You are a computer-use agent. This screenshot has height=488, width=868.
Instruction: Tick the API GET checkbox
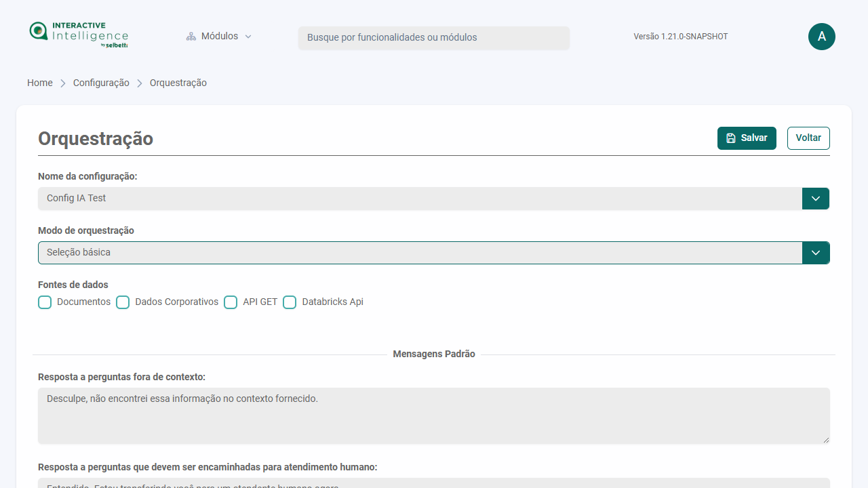pos(231,302)
